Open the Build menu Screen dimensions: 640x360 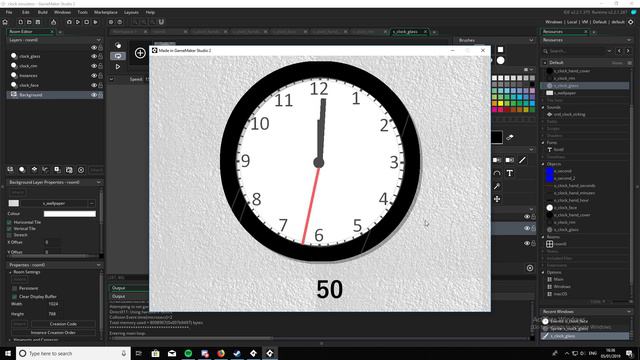(x=42, y=12)
